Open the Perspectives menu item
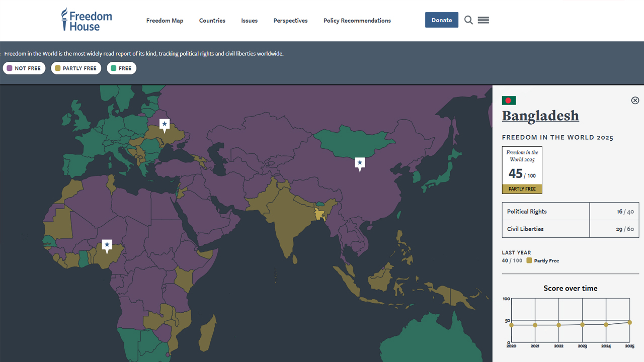This screenshot has width=644, height=362. pos(290,21)
